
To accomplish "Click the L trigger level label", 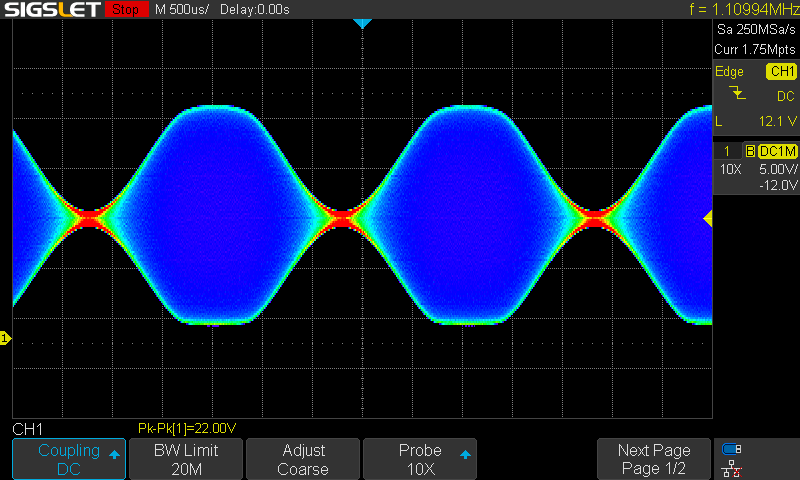I will click(719, 121).
